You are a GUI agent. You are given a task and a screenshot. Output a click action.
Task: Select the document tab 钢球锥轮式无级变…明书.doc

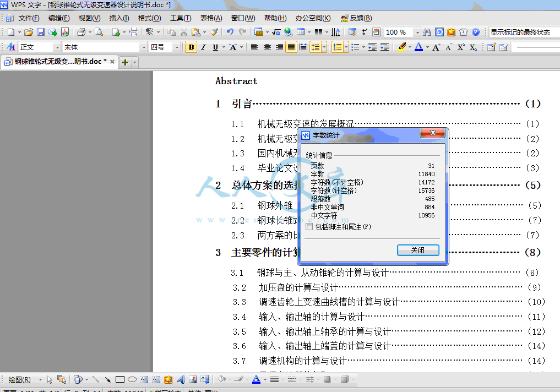[59, 62]
